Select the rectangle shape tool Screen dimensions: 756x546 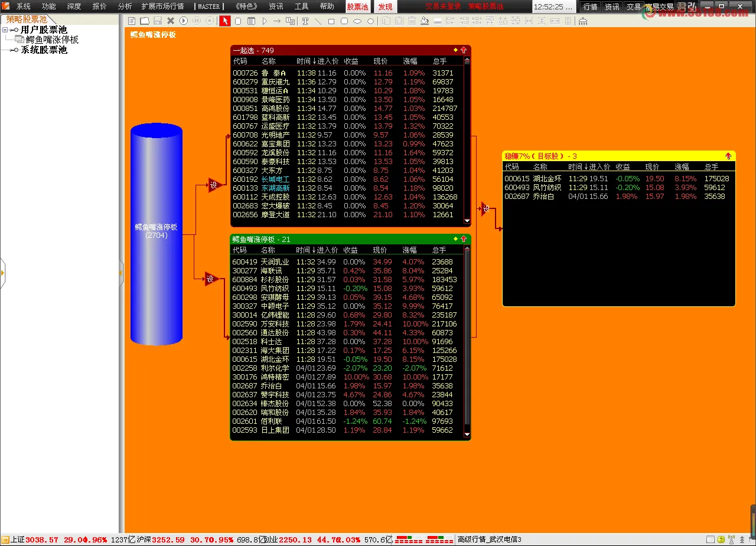[x=331, y=21]
